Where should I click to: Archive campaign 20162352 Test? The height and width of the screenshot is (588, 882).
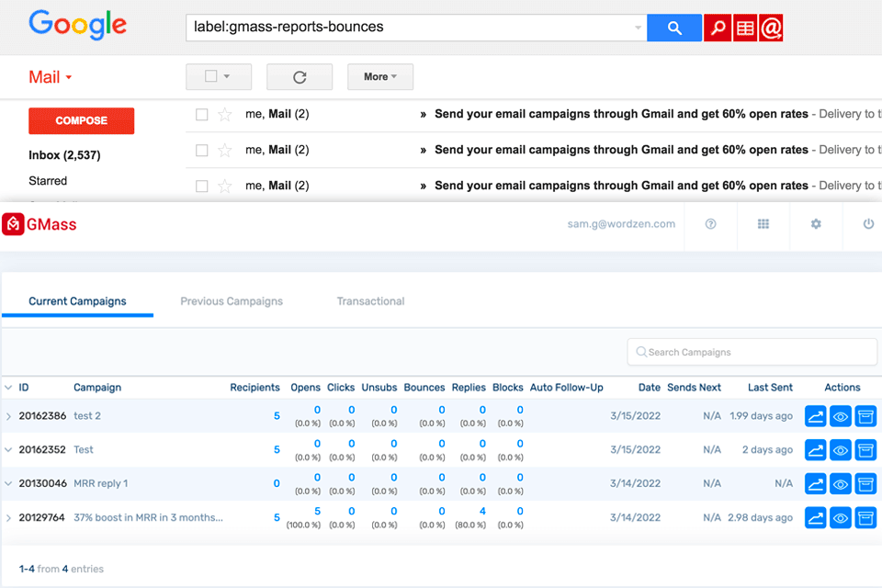click(x=865, y=450)
